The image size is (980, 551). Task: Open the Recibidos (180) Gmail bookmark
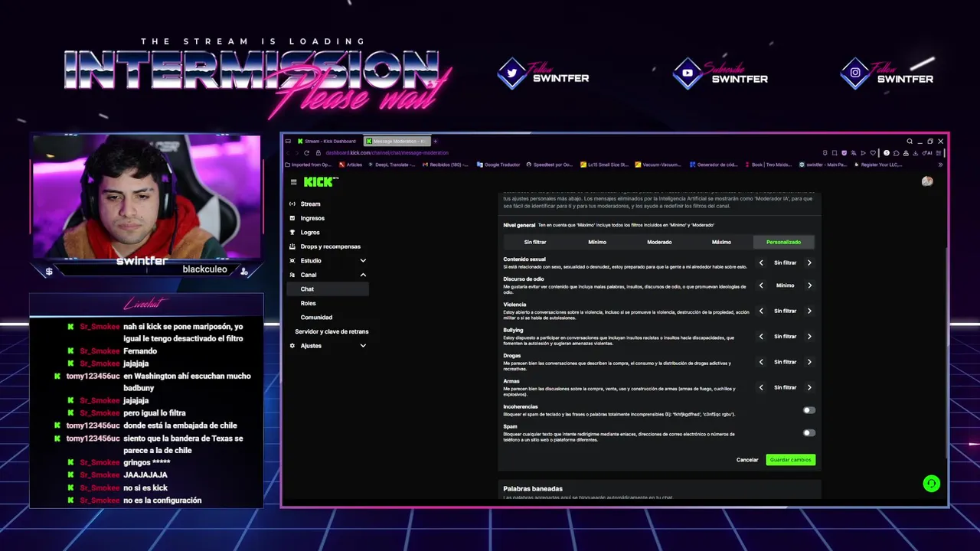pyautogui.click(x=445, y=165)
